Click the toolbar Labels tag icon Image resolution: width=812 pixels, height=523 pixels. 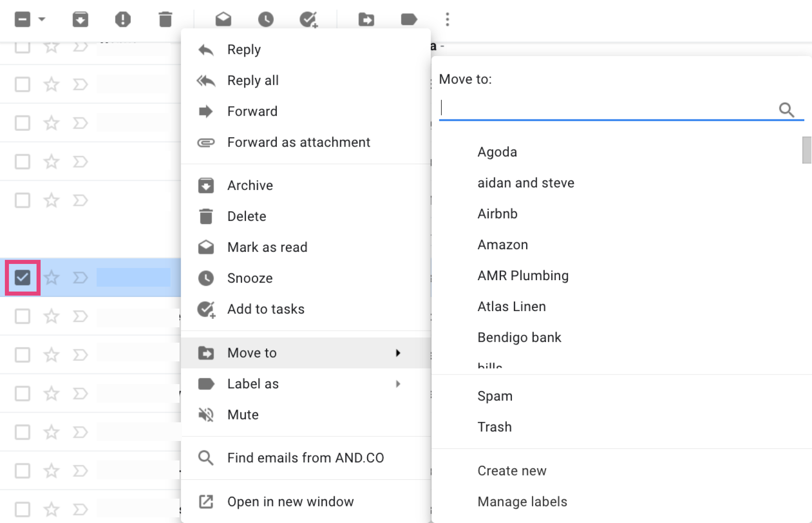[409, 19]
